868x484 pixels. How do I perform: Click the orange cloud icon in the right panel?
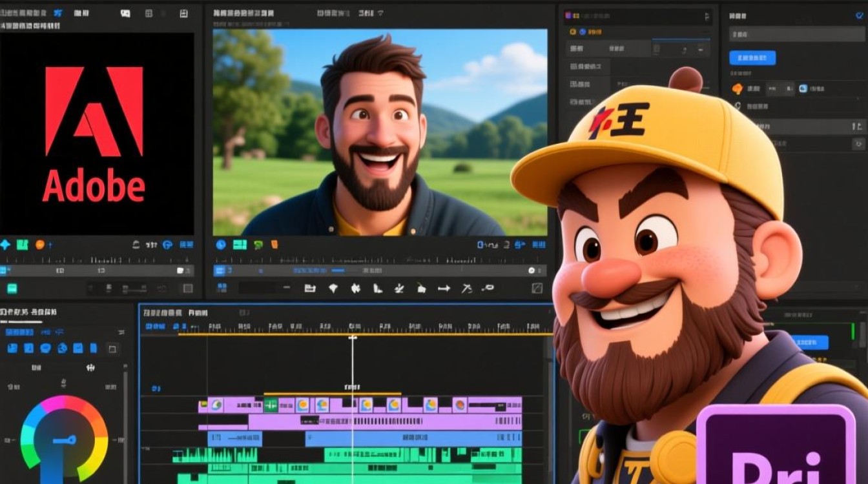pos(737,89)
